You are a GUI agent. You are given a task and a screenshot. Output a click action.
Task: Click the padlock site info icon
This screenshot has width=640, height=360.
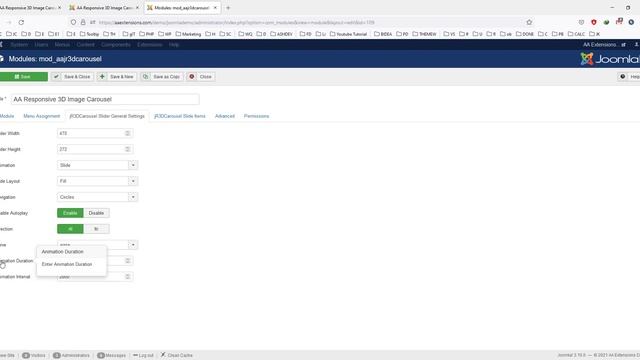click(83, 22)
